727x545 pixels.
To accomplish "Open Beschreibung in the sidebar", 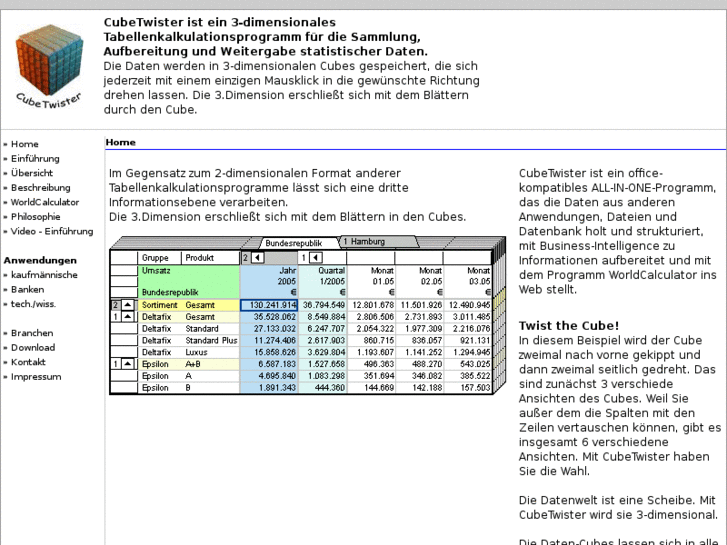I will point(40,188).
